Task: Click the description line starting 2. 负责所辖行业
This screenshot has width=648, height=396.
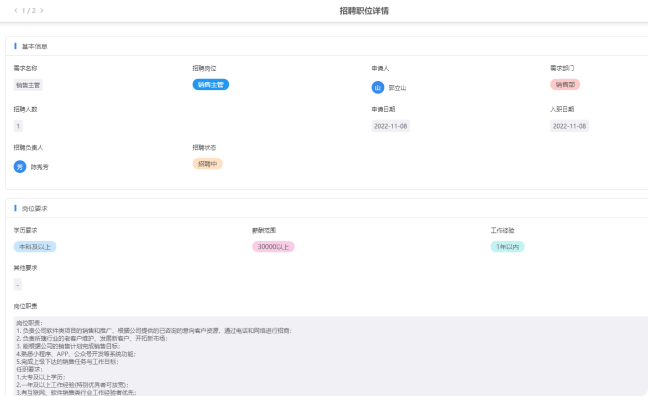Action: [92, 338]
